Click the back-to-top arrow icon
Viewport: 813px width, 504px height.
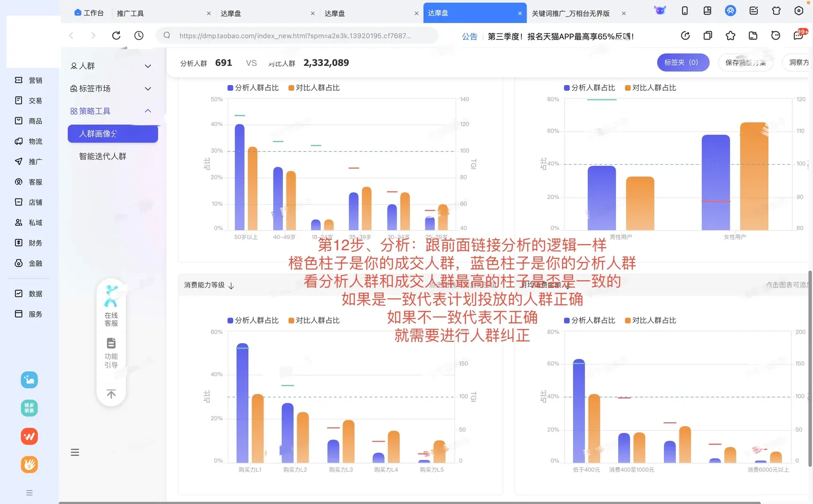[x=111, y=394]
